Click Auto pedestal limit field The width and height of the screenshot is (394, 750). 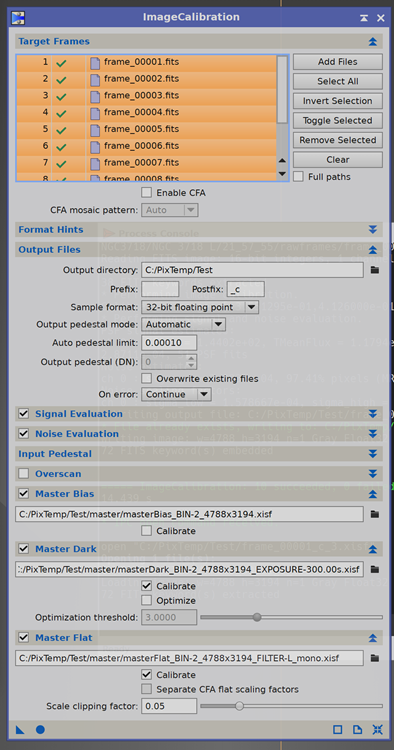point(169,342)
